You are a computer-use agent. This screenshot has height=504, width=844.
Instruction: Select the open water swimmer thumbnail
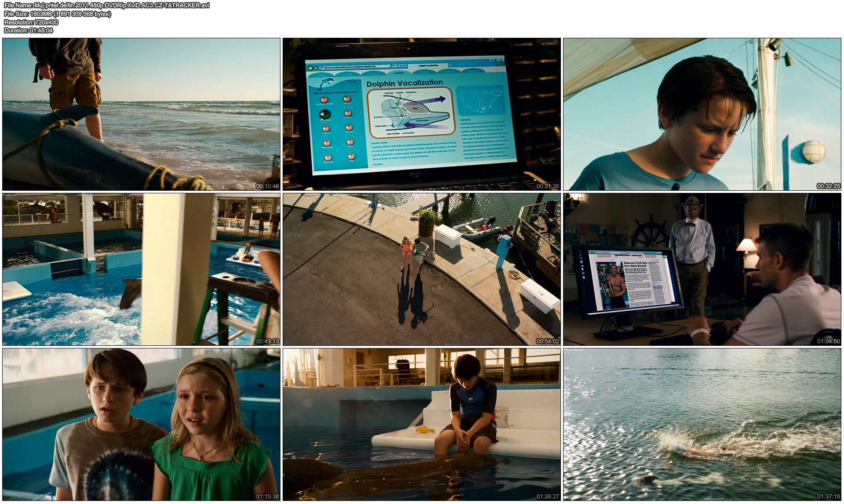[702, 424]
